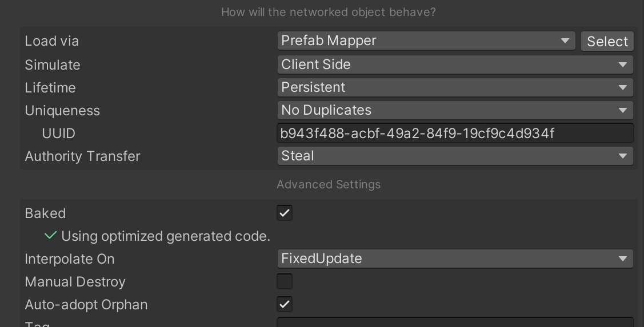644x327 pixels.
Task: Enable the Manual Destroy checkbox
Action: point(285,281)
